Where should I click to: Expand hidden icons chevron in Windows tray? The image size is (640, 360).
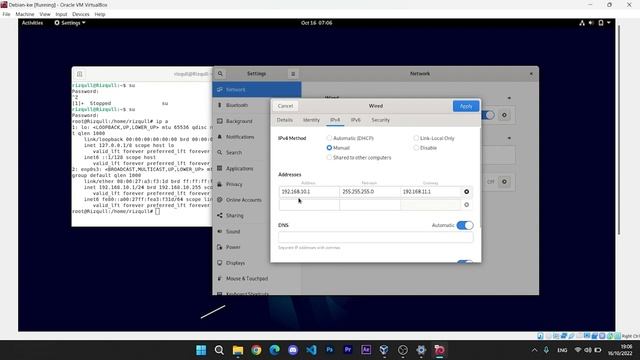point(534,350)
